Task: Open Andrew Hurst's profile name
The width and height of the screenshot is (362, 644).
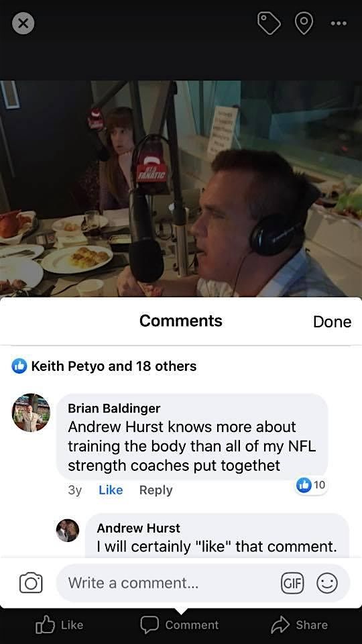Action: click(x=138, y=528)
